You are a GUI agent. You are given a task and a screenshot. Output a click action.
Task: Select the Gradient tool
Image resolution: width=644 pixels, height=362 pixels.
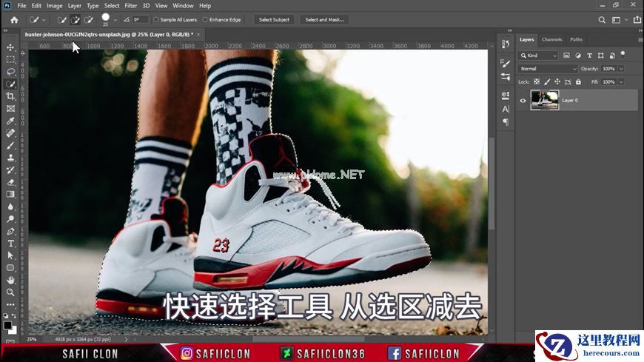click(10, 195)
